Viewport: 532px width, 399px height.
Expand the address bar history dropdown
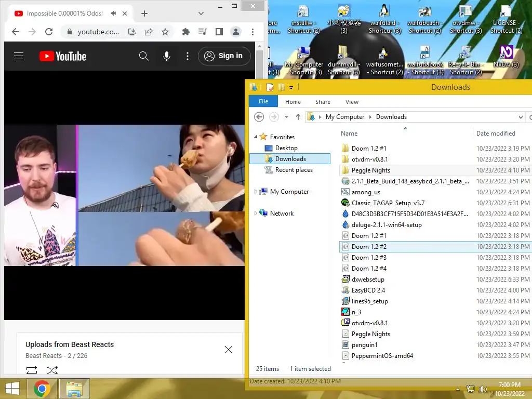pyautogui.click(x=521, y=117)
